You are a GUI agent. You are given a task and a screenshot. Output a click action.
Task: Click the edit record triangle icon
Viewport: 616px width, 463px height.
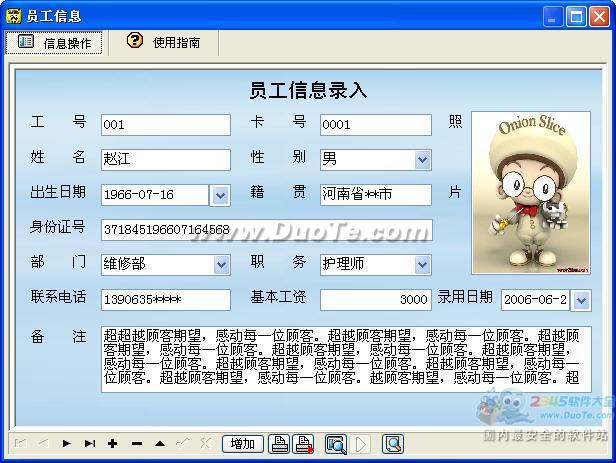tap(160, 444)
